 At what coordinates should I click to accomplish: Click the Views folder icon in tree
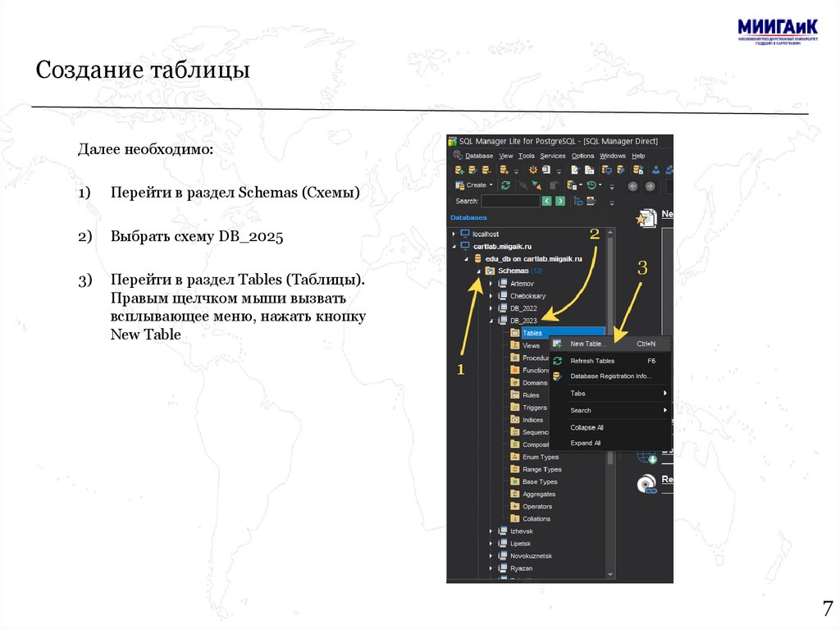515,345
